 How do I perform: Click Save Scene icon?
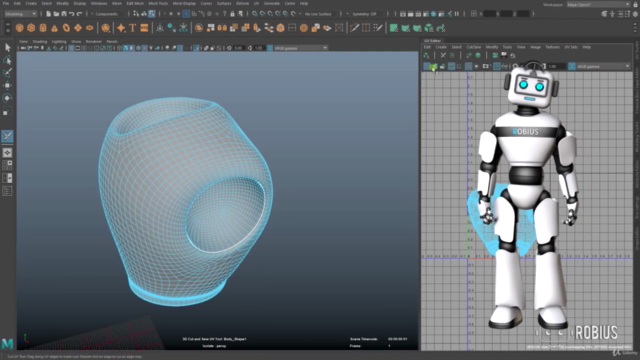coord(64,14)
